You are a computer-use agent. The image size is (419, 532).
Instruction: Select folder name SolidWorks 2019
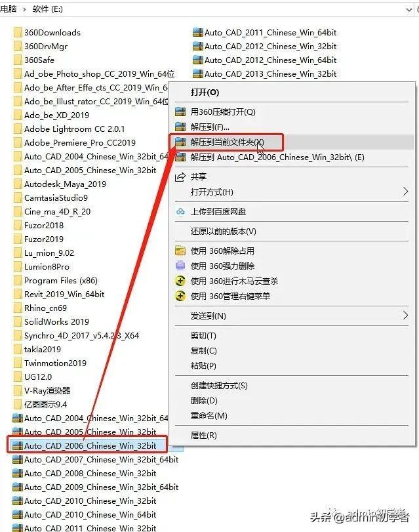[56, 321]
